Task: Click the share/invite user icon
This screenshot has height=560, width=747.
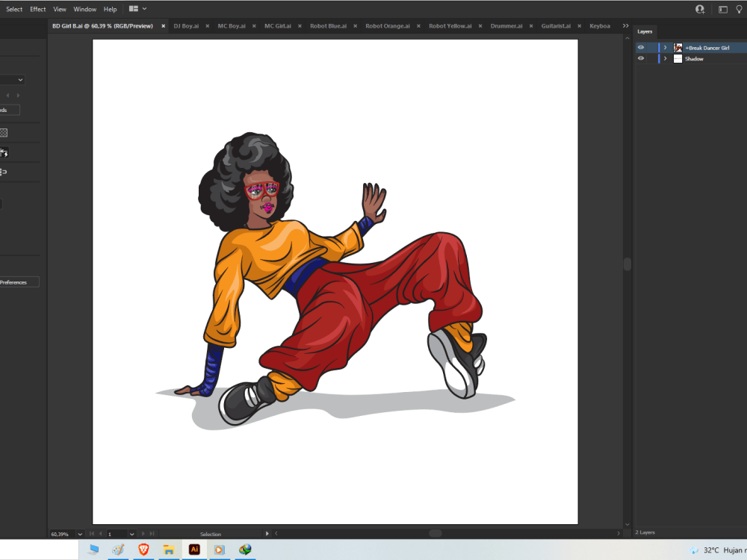Action: coord(700,9)
